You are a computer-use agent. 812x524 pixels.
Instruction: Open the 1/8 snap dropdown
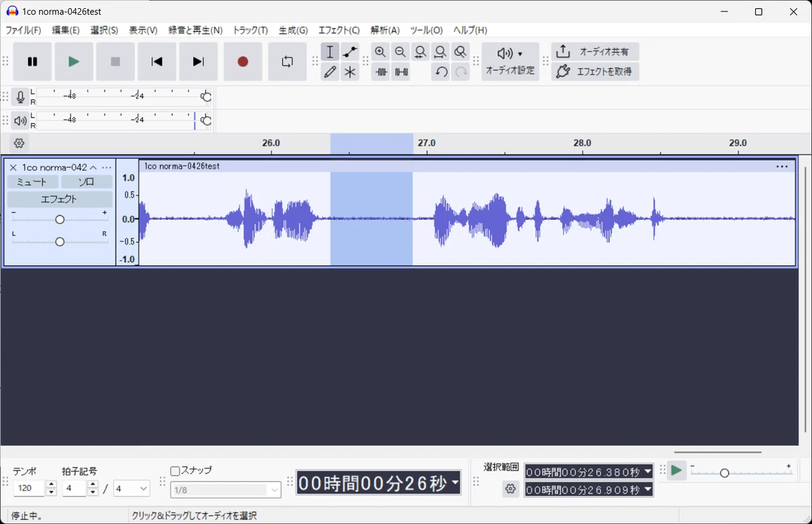pyautogui.click(x=225, y=489)
